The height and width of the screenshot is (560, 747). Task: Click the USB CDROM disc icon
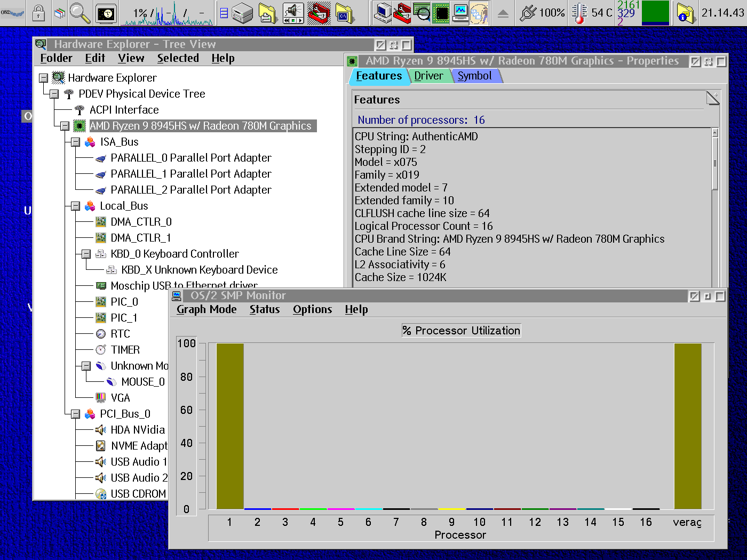point(101,494)
